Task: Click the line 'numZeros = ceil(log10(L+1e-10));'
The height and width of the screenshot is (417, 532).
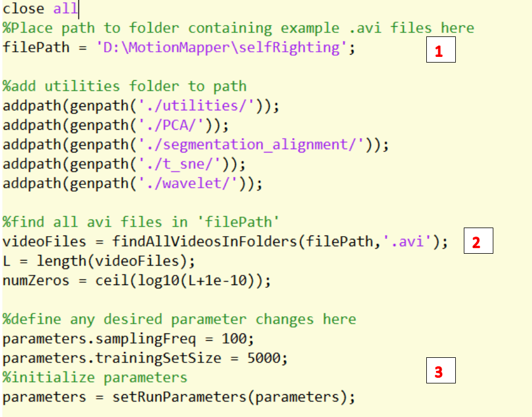Action: [x=137, y=280]
